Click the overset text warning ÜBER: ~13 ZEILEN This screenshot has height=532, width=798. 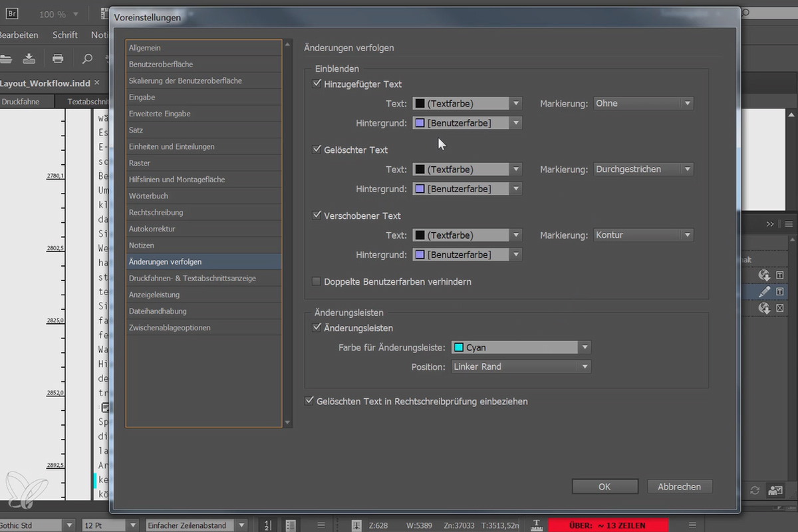coord(608,525)
